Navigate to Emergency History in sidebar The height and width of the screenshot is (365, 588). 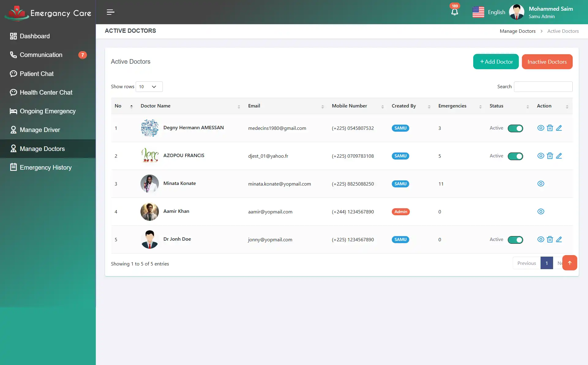46,167
